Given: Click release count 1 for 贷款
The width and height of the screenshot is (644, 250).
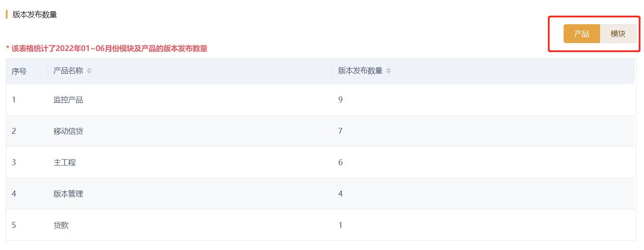Looking at the screenshot, I should pos(340,225).
